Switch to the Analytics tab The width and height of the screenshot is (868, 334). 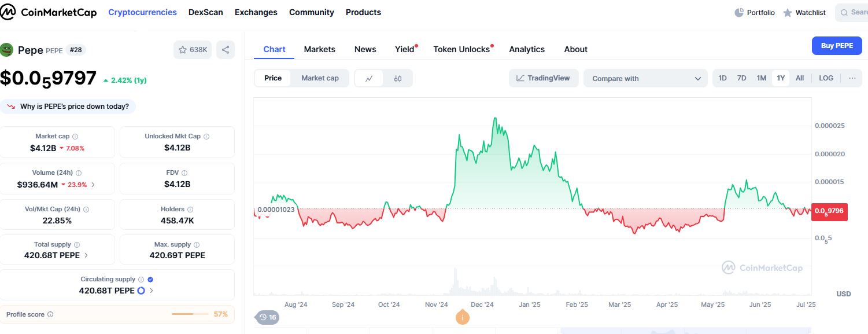pyautogui.click(x=527, y=49)
